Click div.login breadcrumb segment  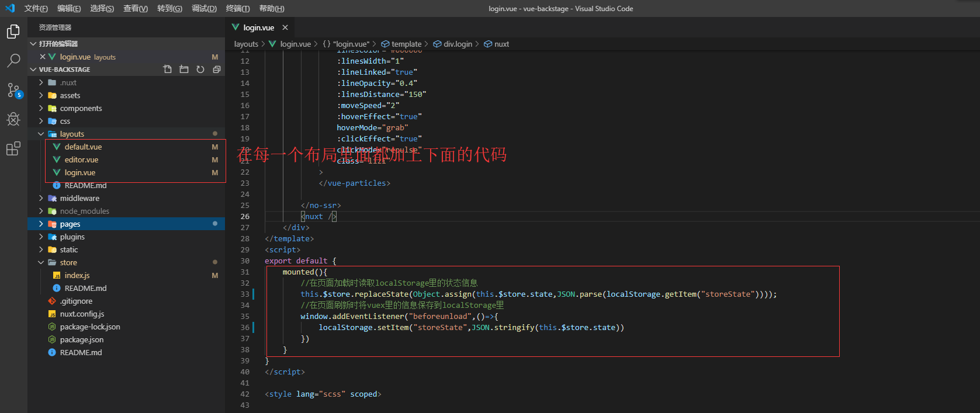[452, 44]
